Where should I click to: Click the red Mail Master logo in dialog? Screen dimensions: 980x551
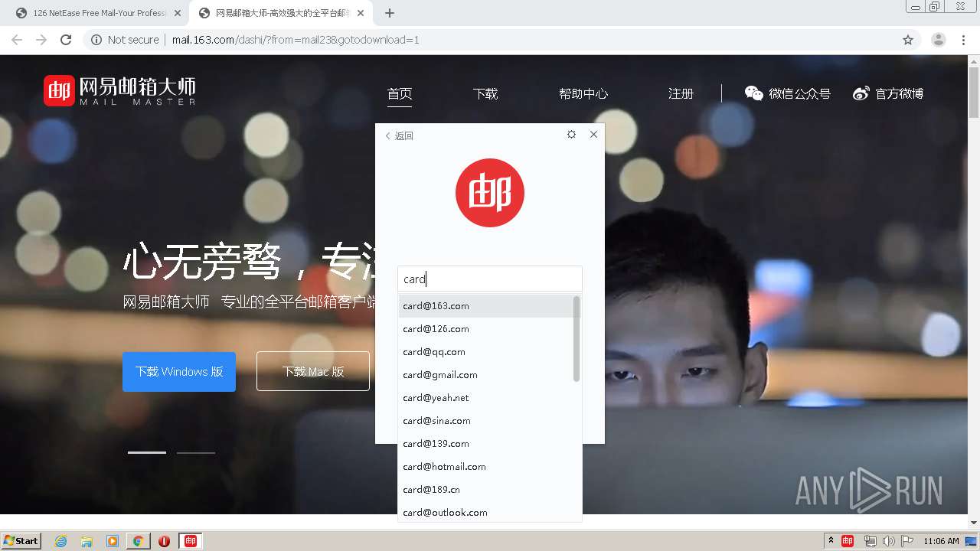click(490, 193)
